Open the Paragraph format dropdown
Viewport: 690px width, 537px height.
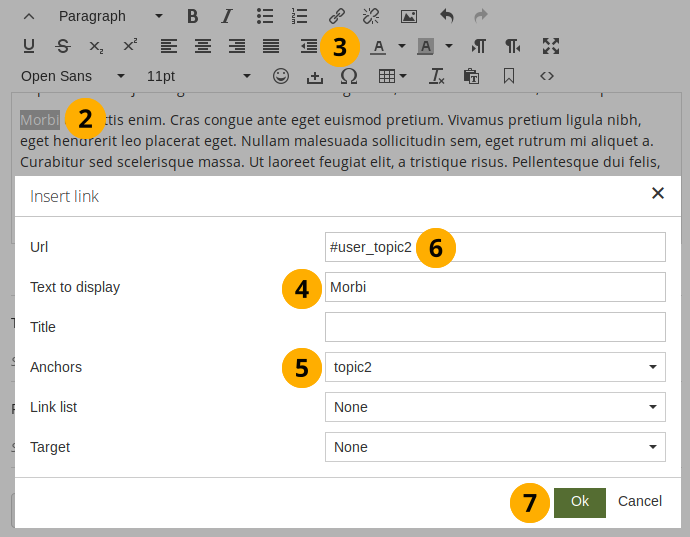(110, 16)
